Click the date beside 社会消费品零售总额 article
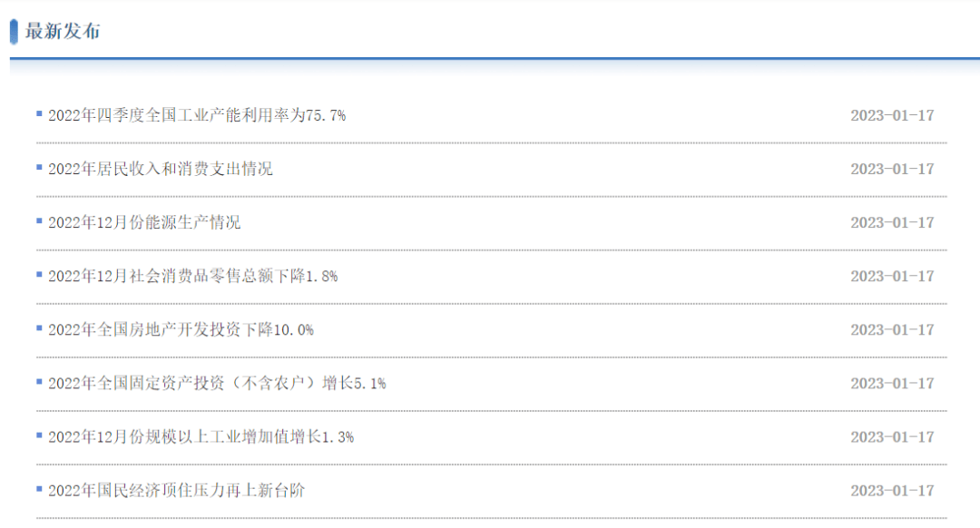The image size is (980, 528). (891, 277)
